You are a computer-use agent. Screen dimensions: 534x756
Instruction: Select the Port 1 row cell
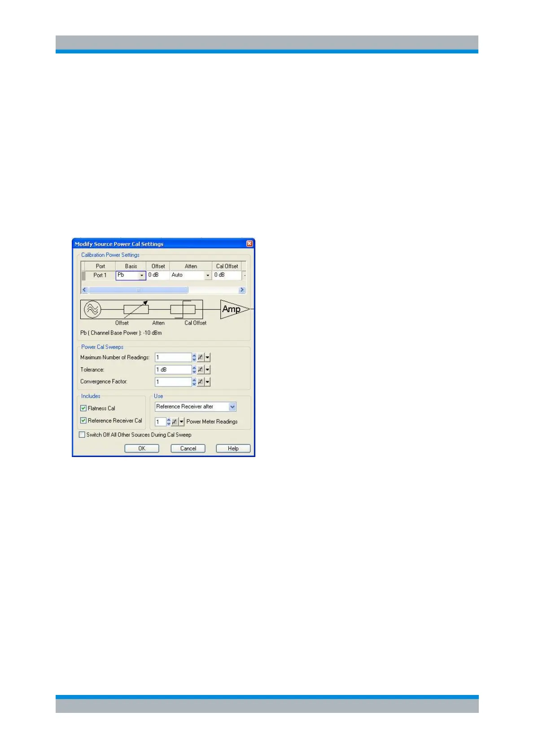(x=100, y=275)
